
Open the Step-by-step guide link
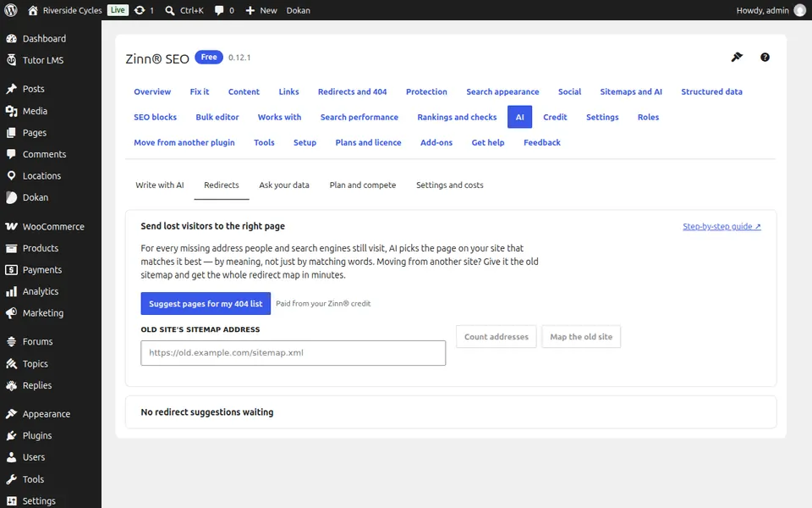(721, 227)
